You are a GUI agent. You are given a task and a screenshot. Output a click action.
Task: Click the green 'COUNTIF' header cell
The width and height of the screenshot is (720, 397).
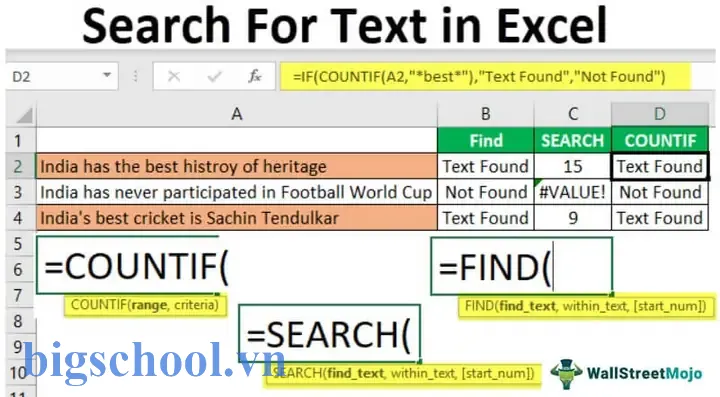click(x=660, y=140)
